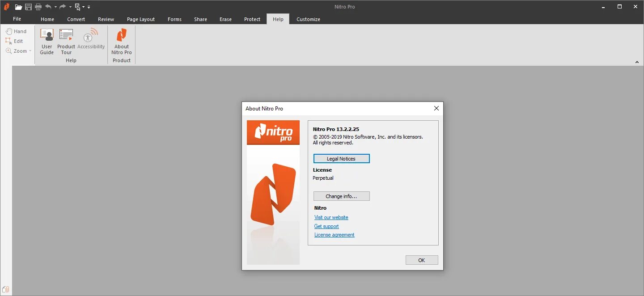Click the Redo arrow icon
The image size is (644, 296).
pos(63,7)
